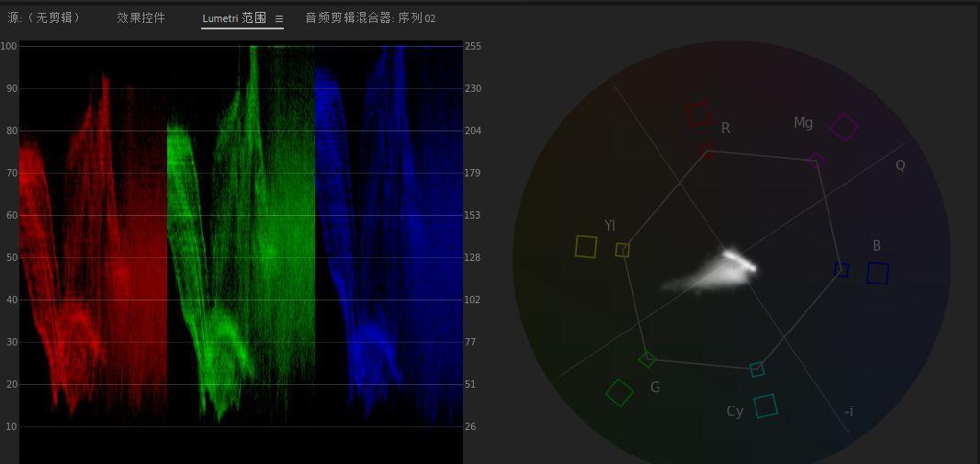
Task: Click the outer cyan Cy target box
Action: pos(766,406)
